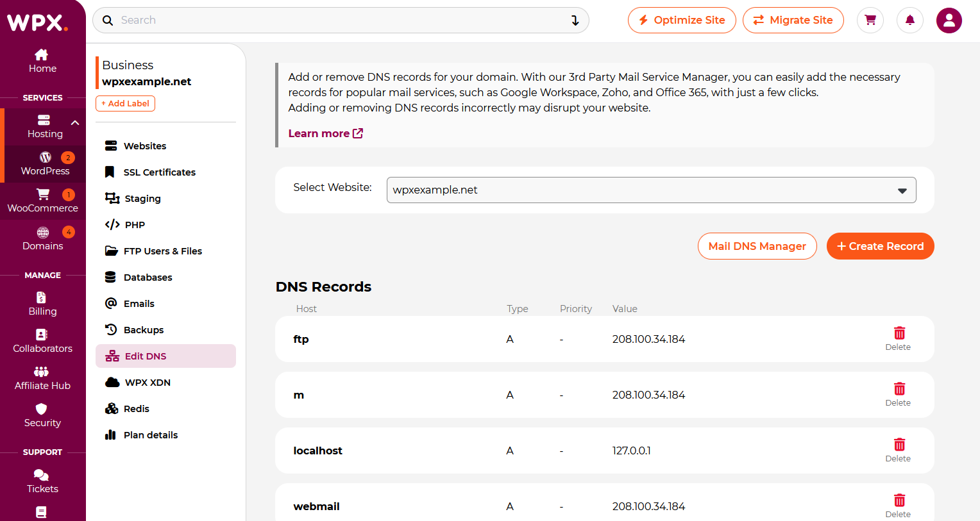Click the Priority column header

coord(576,309)
